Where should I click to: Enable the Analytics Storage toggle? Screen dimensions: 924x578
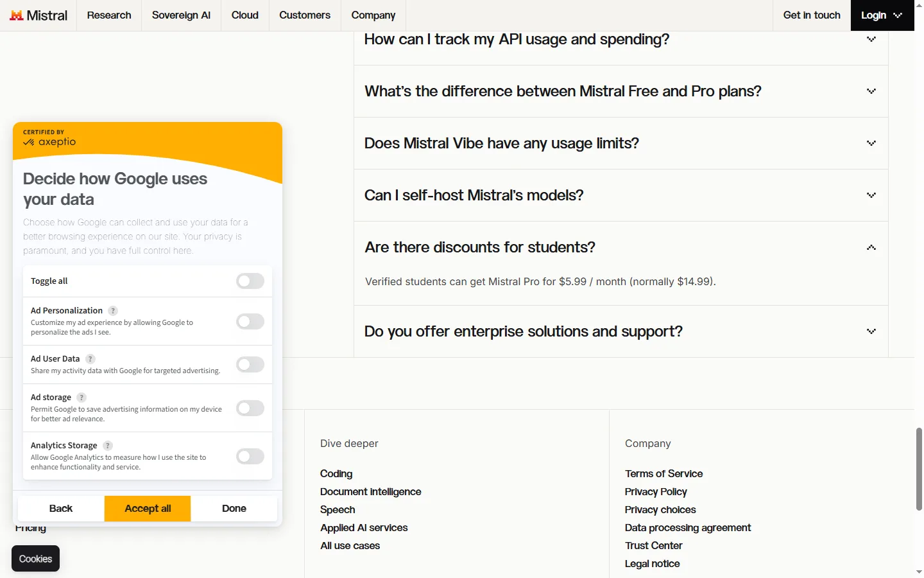(250, 456)
